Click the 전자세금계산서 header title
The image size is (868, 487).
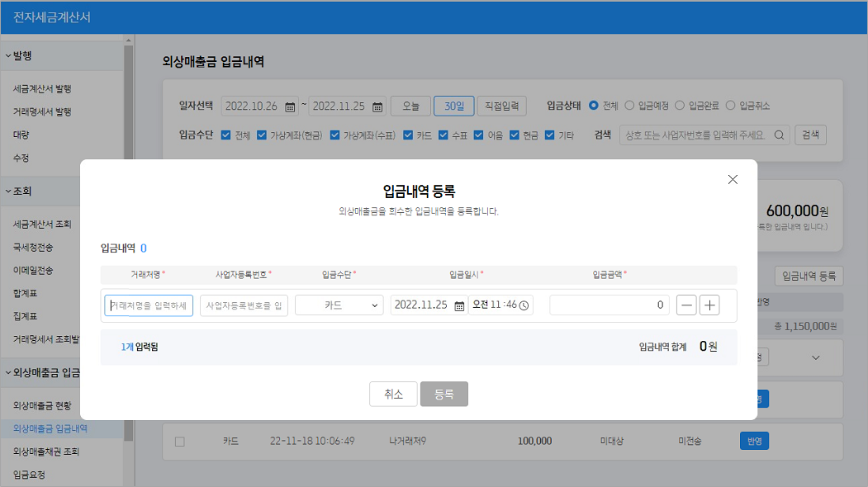coord(51,17)
